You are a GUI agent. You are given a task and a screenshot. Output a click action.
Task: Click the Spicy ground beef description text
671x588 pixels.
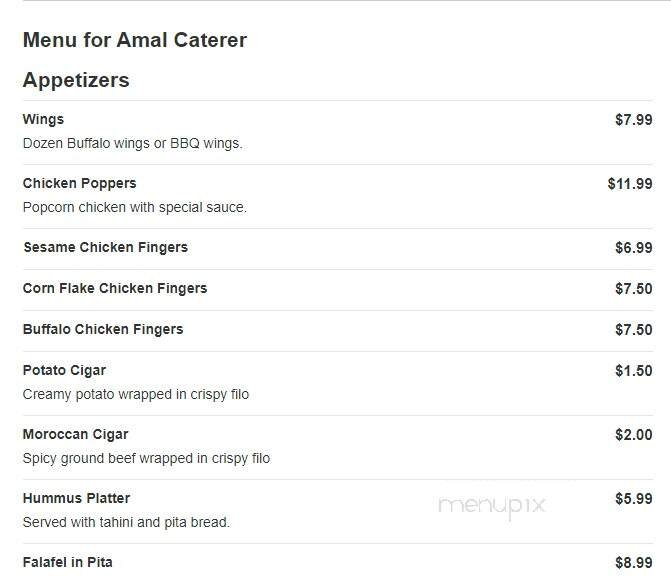click(146, 459)
